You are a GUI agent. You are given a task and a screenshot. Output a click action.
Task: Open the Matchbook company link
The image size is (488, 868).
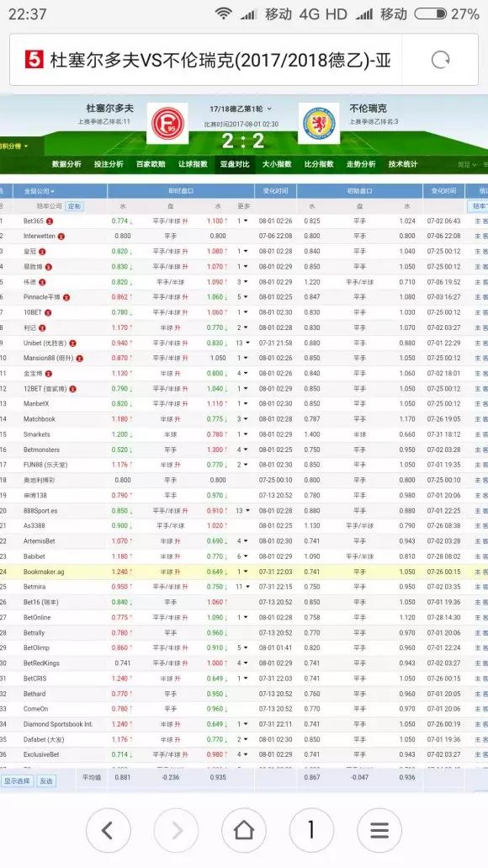40,419
